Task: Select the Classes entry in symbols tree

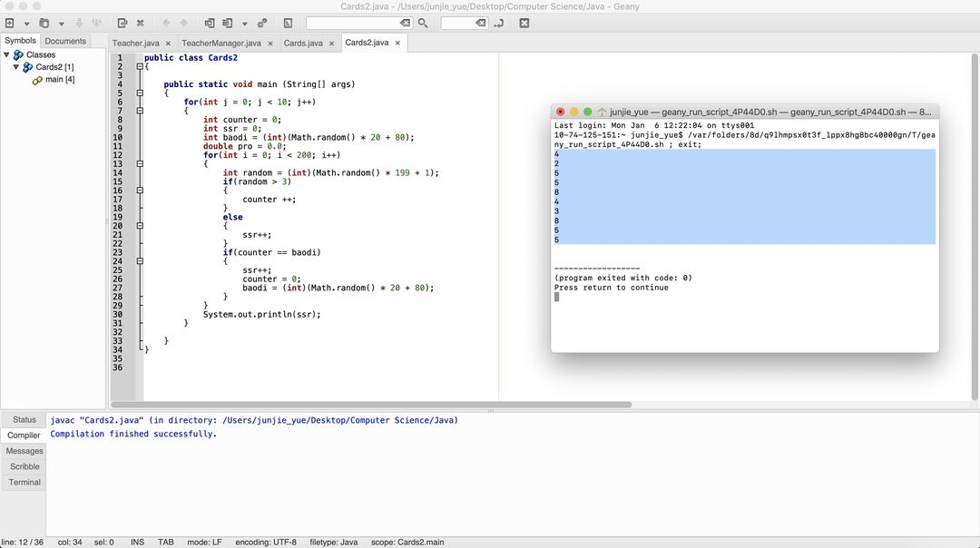Action: (41, 55)
